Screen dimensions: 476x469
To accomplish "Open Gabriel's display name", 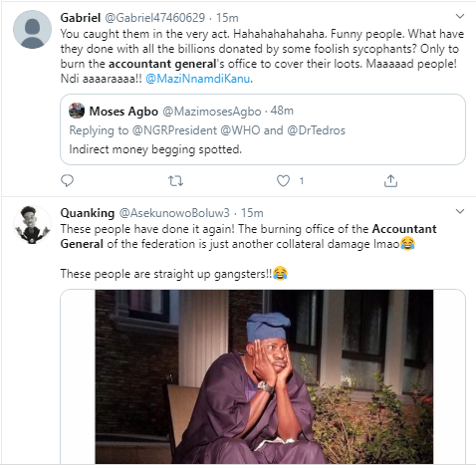I will pos(81,18).
